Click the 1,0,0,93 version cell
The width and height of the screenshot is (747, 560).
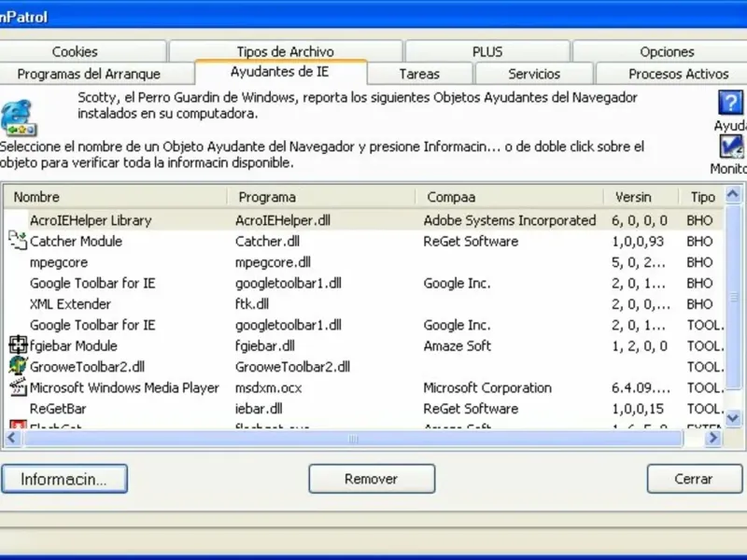(x=638, y=241)
